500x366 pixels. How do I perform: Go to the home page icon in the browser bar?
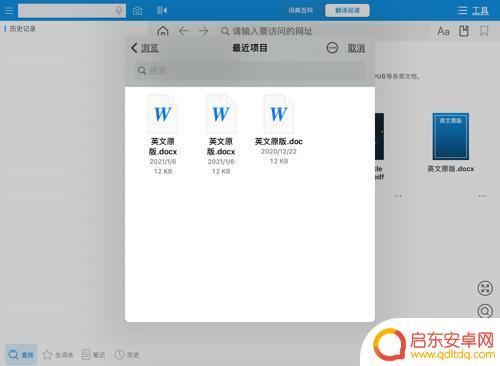[x=163, y=31]
